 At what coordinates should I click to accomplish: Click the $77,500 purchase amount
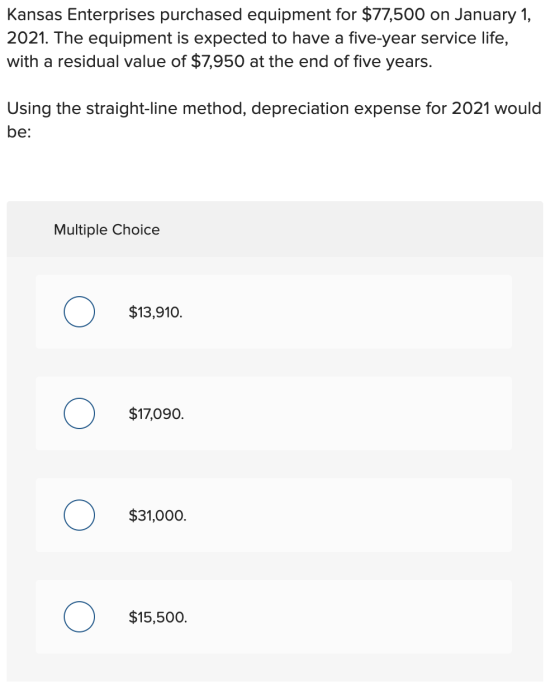pos(393,15)
